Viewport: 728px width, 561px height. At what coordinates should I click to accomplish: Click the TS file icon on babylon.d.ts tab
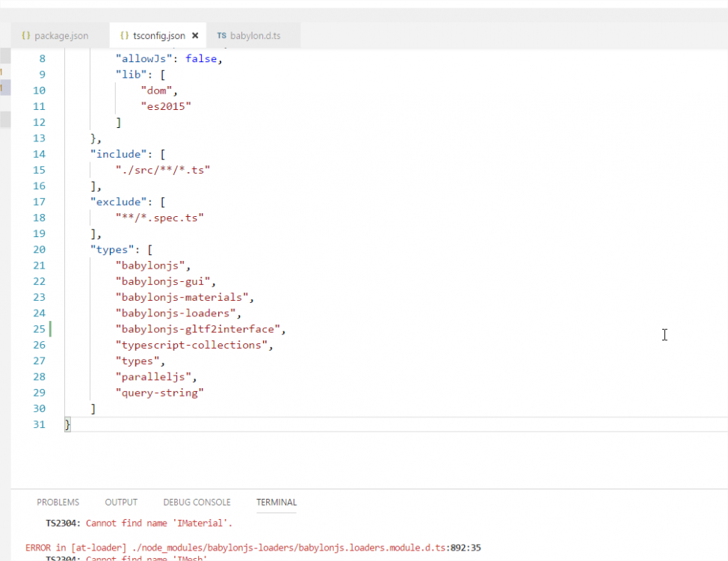[x=221, y=35]
